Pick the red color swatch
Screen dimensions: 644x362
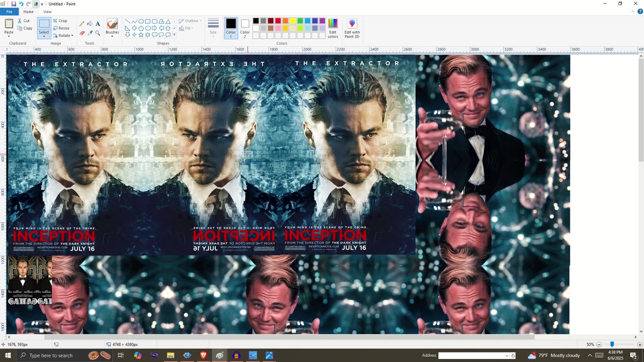click(x=278, y=21)
